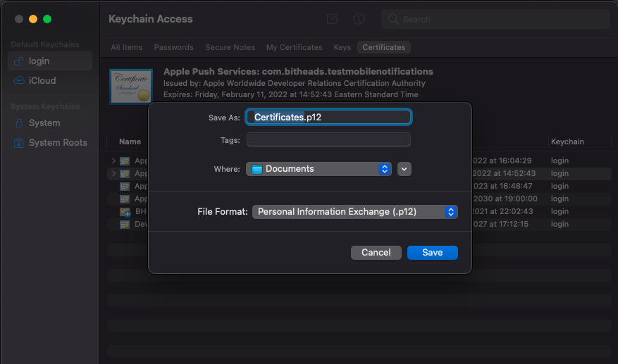
Task: Select the iCloud keychain in the sidebar
Action: (50, 80)
